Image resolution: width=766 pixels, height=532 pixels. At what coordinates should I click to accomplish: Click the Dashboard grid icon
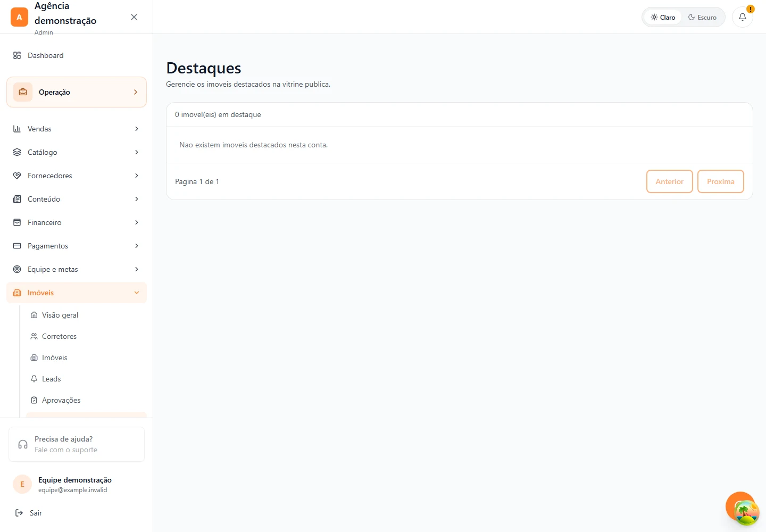pos(17,55)
